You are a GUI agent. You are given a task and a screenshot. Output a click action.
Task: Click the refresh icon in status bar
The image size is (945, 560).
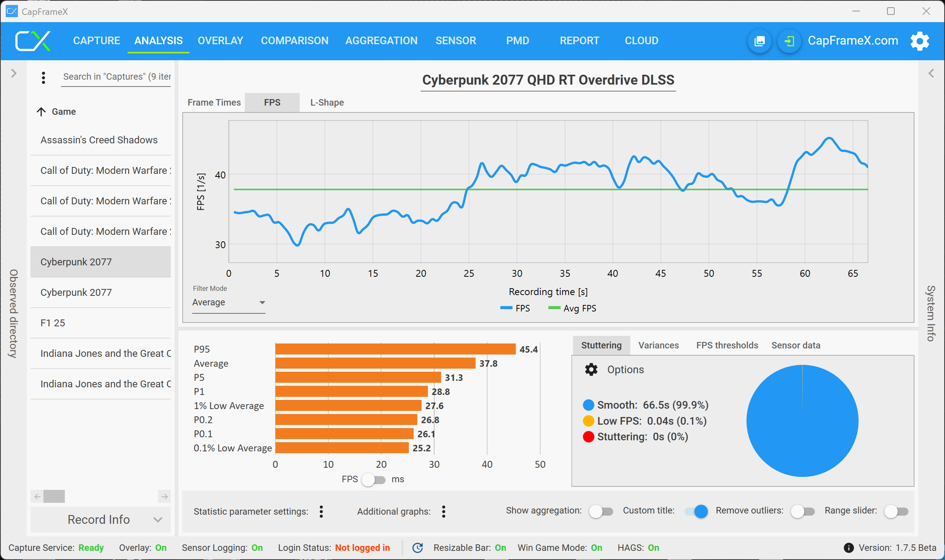[x=418, y=547]
